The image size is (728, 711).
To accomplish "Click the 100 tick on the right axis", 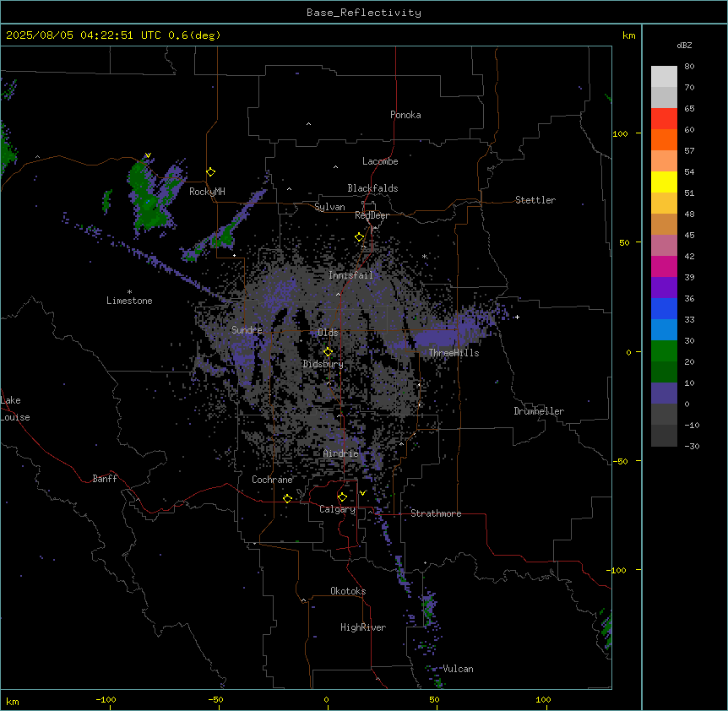I will 620,133.
